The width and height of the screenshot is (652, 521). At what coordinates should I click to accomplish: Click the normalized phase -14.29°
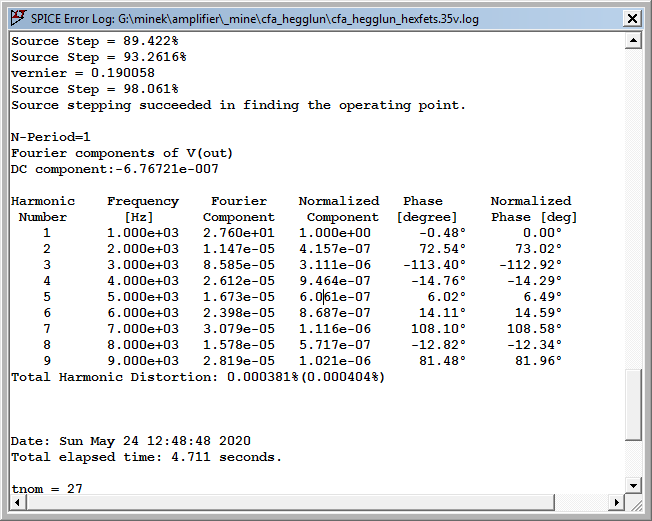coord(534,281)
